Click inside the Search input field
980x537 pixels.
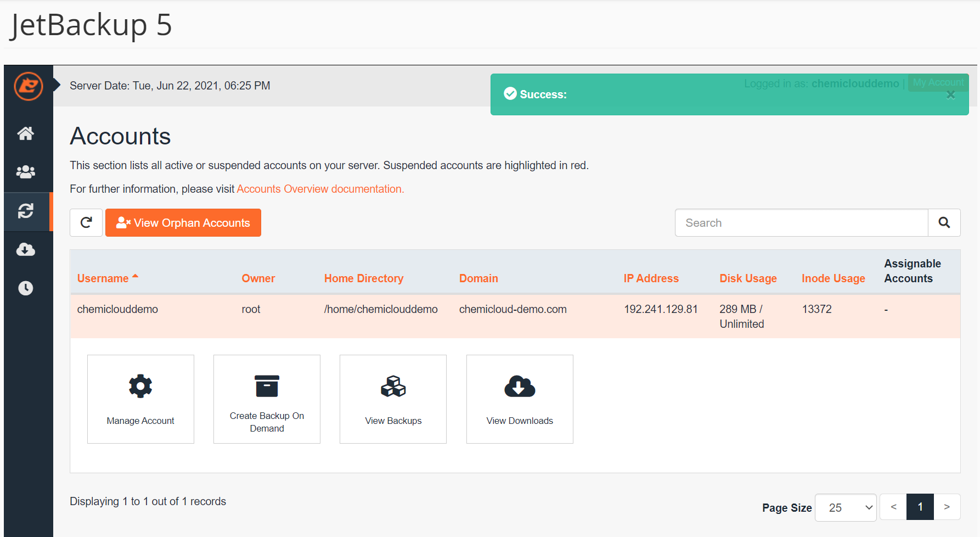pyautogui.click(x=796, y=222)
